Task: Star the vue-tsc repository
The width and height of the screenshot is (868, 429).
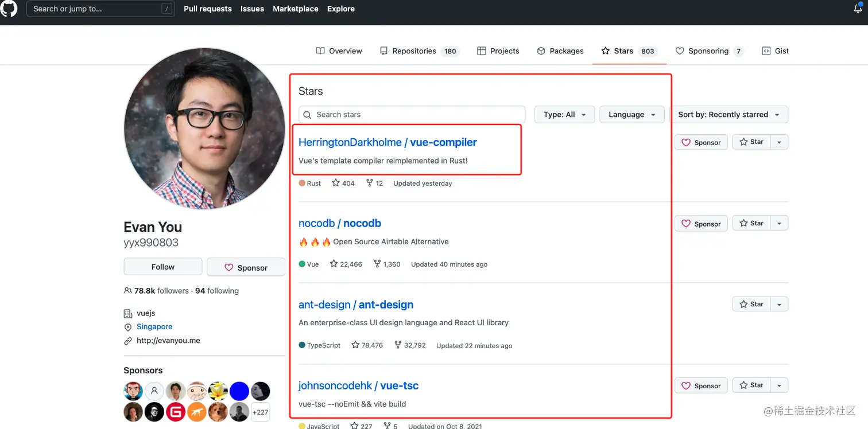Action: (x=751, y=385)
